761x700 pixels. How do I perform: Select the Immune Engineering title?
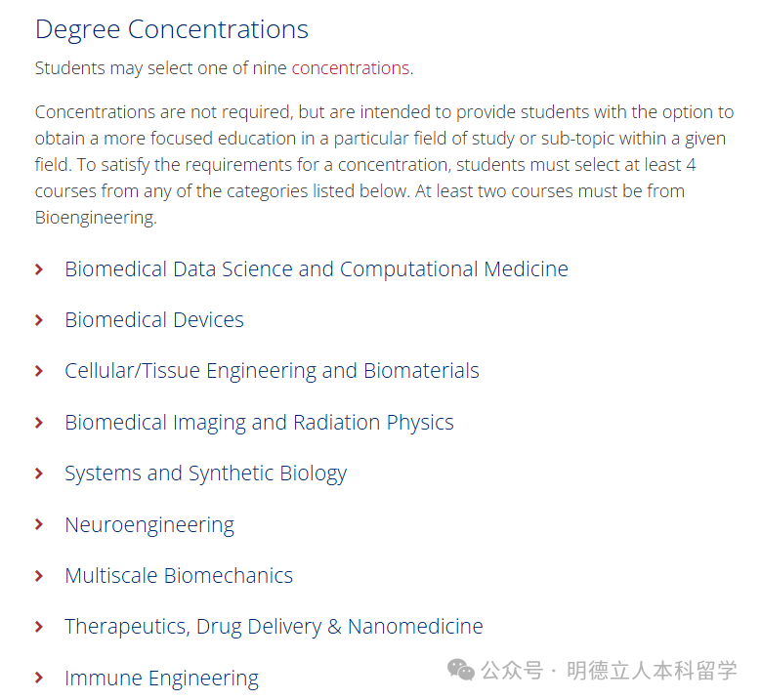[x=161, y=678]
